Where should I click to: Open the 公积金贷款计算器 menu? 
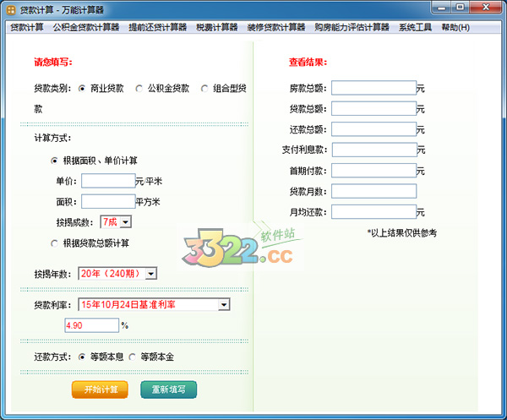(86, 28)
